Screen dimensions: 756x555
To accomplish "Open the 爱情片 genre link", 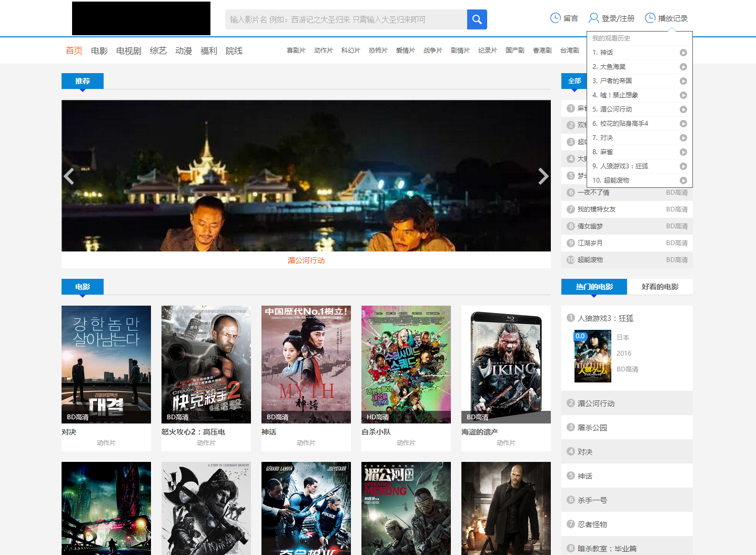I will pyautogui.click(x=406, y=51).
